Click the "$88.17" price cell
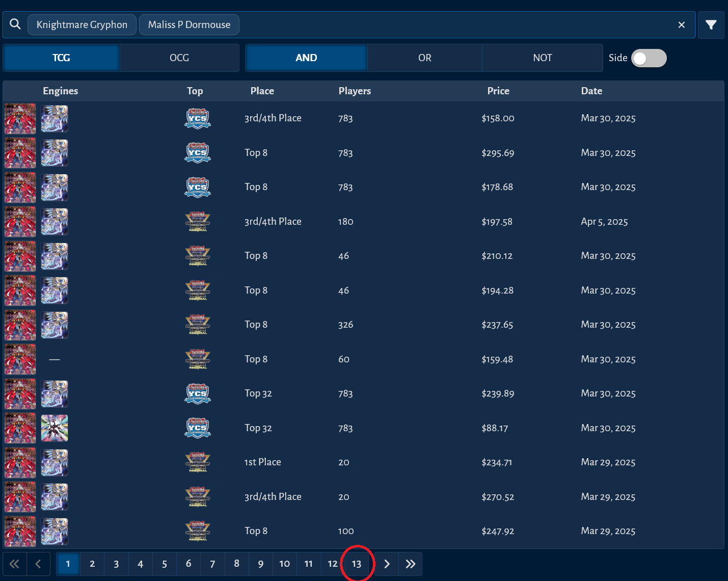The image size is (728, 581). (495, 428)
